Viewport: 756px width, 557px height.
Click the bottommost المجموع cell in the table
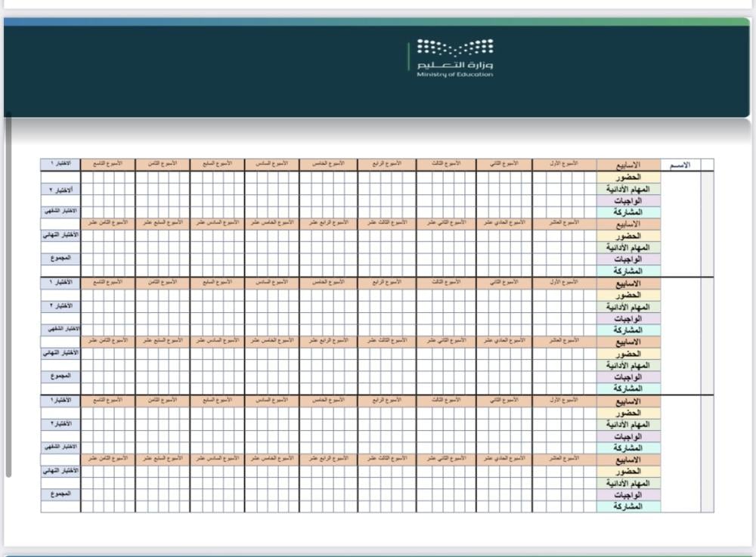60,494
